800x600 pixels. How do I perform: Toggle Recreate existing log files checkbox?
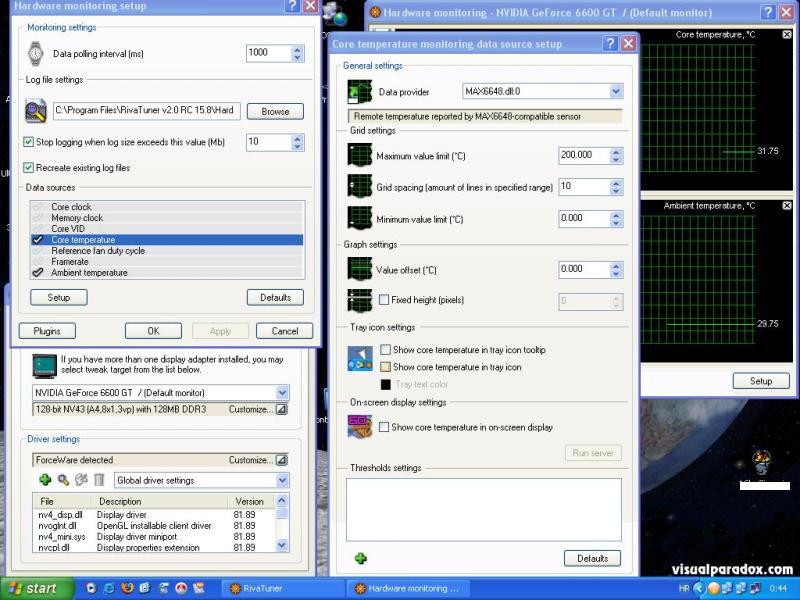pyautogui.click(x=28, y=168)
